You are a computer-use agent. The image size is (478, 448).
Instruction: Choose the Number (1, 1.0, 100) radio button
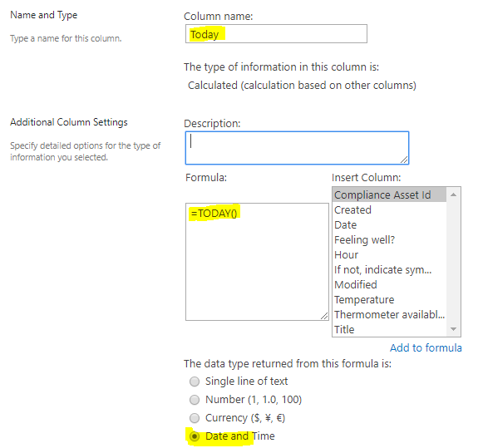195,400
